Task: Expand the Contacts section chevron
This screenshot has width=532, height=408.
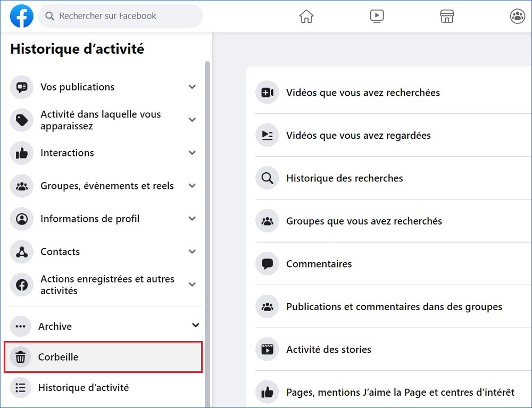Action: point(192,252)
